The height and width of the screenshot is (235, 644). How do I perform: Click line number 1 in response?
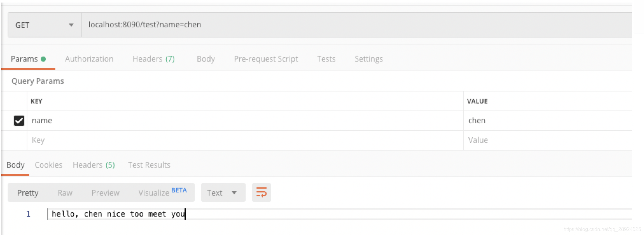click(x=28, y=214)
